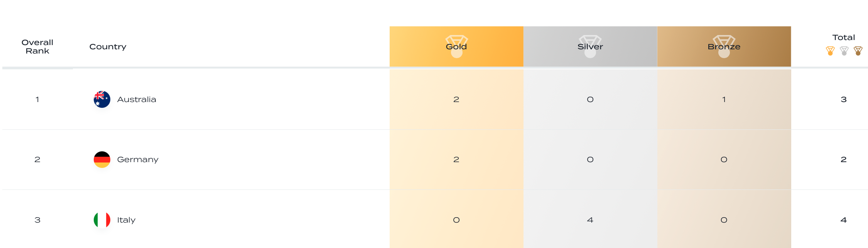This screenshot has height=248, width=868.
Task: Click the bronze medal icon under Total
Action: [858, 51]
